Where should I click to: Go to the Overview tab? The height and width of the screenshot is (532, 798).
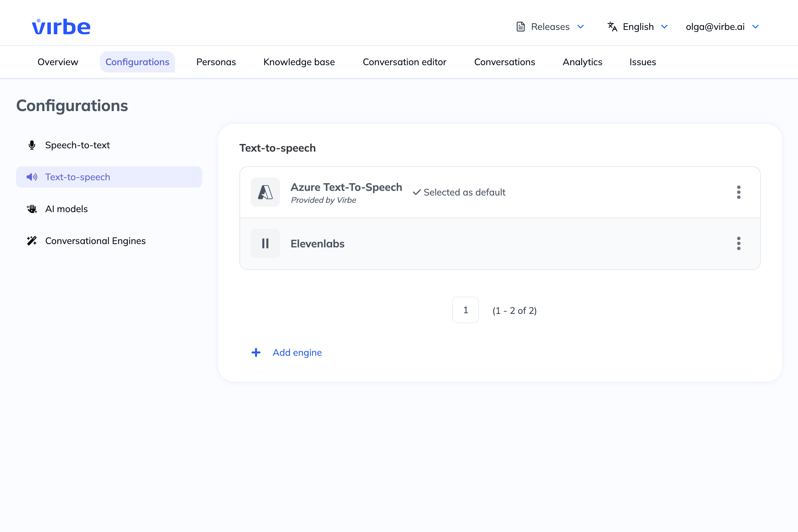click(58, 62)
